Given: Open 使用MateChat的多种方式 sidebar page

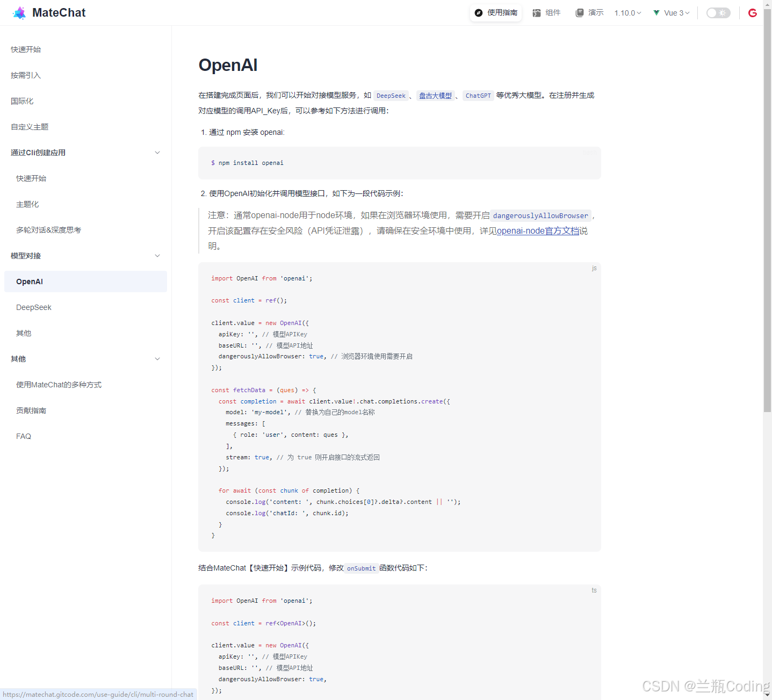Looking at the screenshot, I should point(59,385).
